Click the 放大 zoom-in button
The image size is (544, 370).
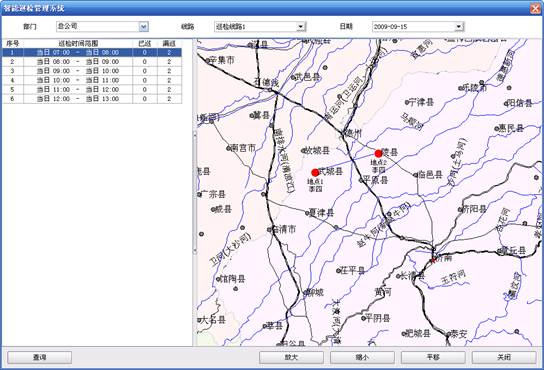coord(291,357)
